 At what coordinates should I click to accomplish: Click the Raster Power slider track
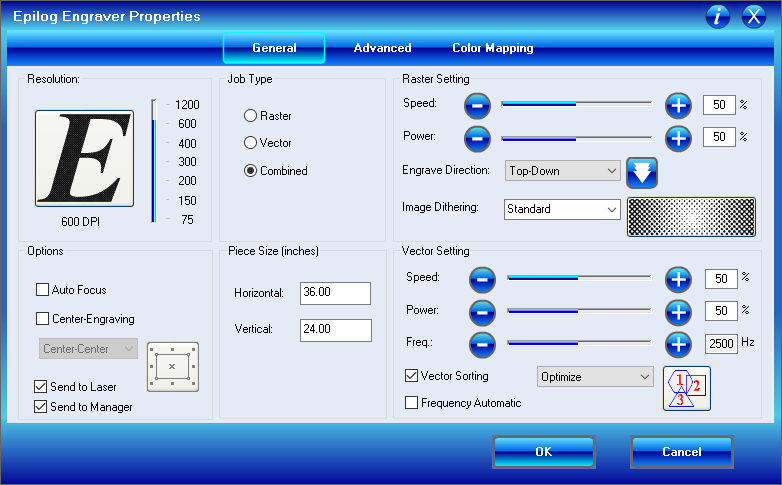pyautogui.click(x=577, y=138)
